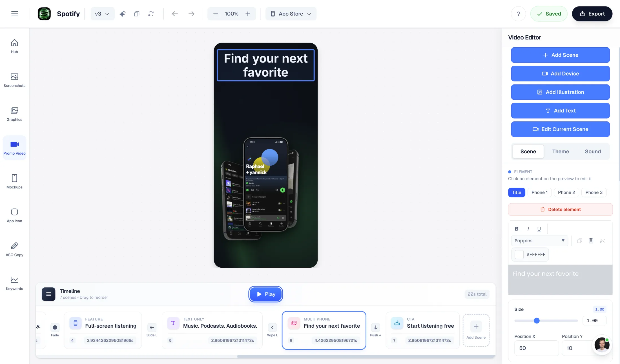Click the scissors cut icon
The width and height of the screenshot is (620, 364).
pyautogui.click(x=602, y=241)
